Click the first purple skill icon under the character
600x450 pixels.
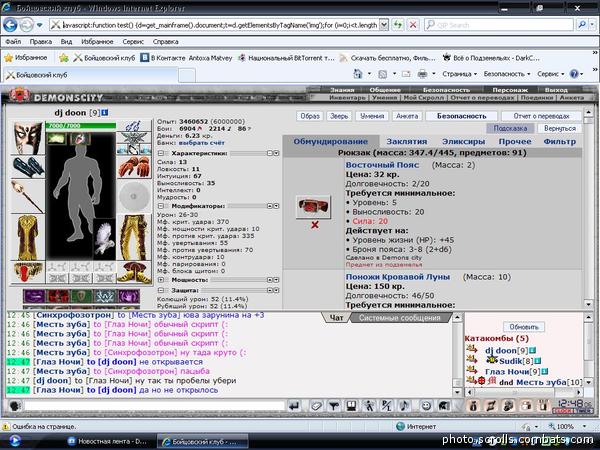point(34,296)
